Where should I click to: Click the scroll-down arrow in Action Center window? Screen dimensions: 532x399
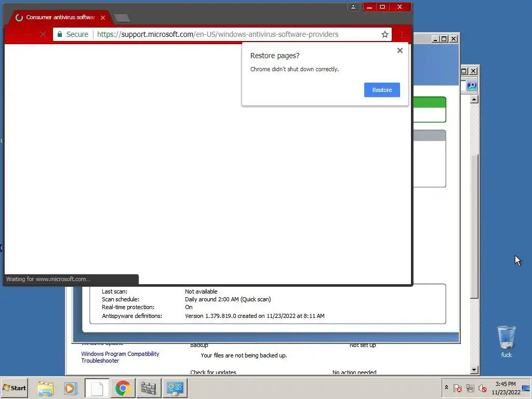474,370
